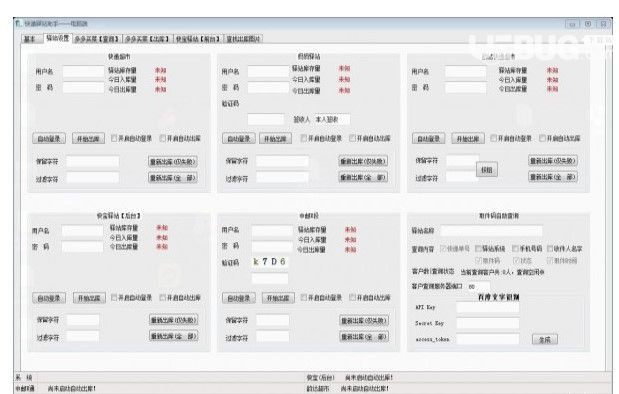Tick the 手机号码 checkbox
Image resolution: width=619 pixels, height=394 pixels.
pos(527,249)
